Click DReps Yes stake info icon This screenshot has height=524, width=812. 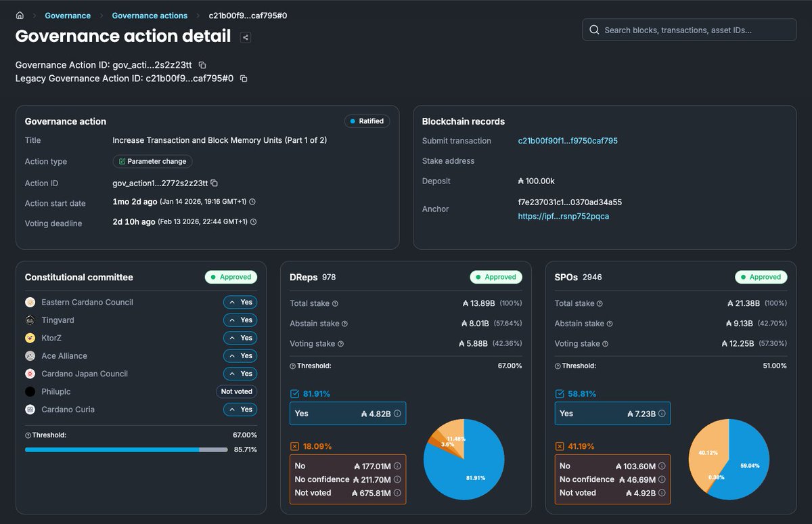(x=397, y=414)
